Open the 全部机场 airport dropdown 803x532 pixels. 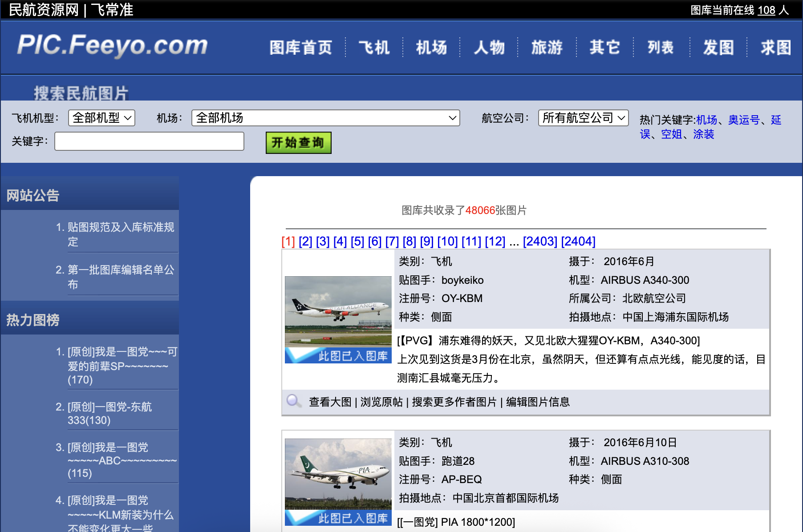[x=325, y=118]
